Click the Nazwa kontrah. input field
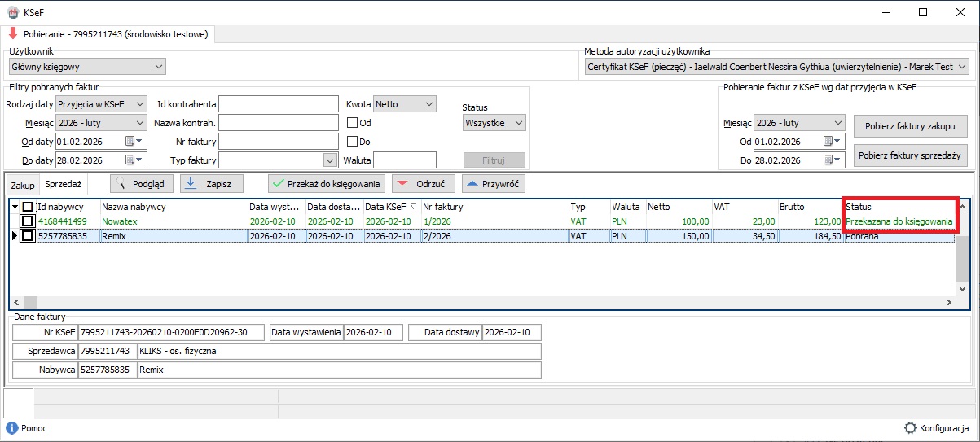Screen dimensions: 980x442 point(278,123)
